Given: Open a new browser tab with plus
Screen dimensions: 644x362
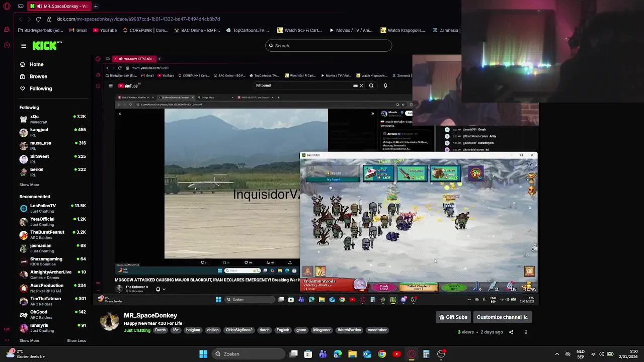Looking at the screenshot, I should [x=96, y=6].
